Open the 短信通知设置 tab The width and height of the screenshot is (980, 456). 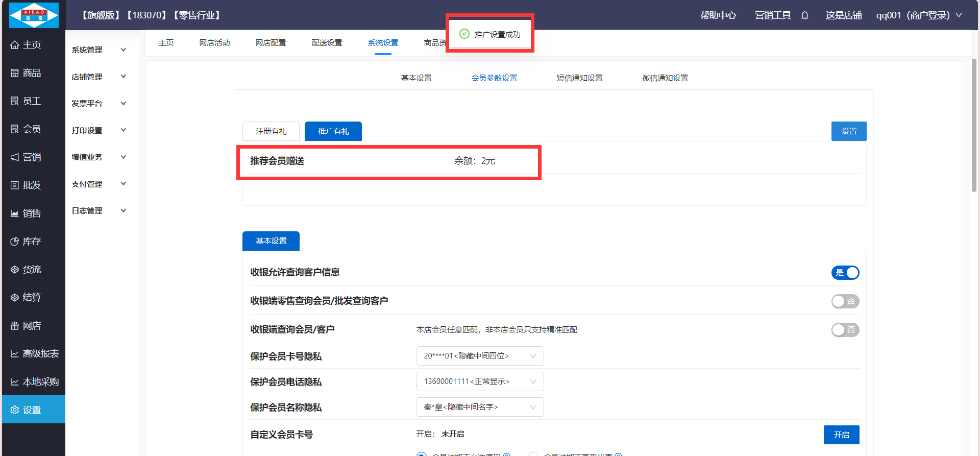[x=579, y=78]
